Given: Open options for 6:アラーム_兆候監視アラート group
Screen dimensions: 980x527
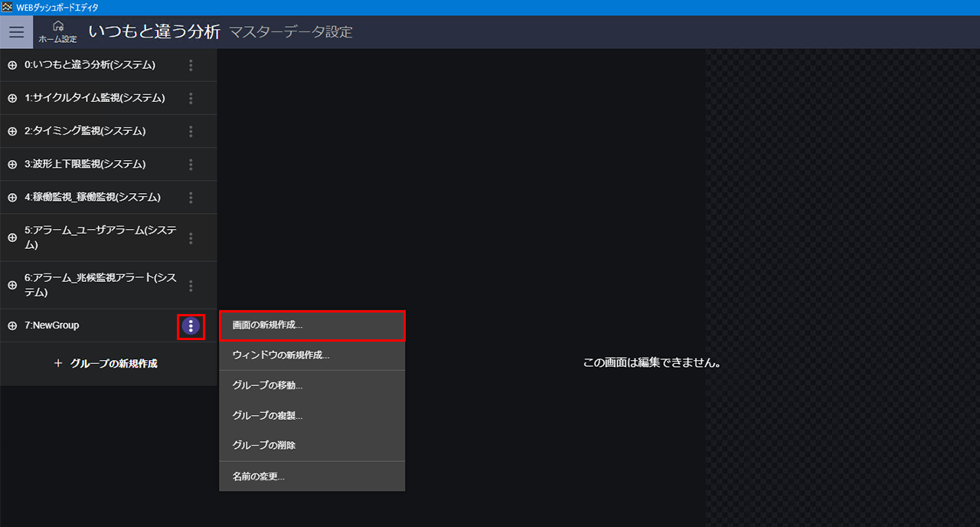Looking at the screenshot, I should [x=191, y=286].
